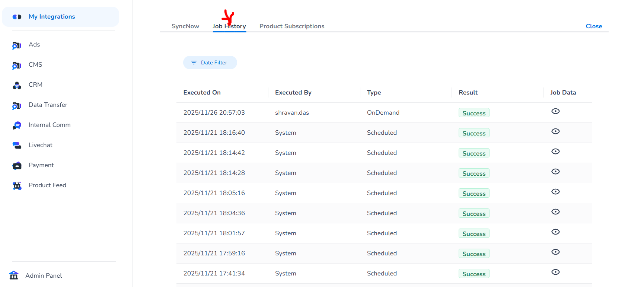Click the 2025/11/26 20:57:03 timestamp
The width and height of the screenshot is (644, 287).
click(x=214, y=113)
